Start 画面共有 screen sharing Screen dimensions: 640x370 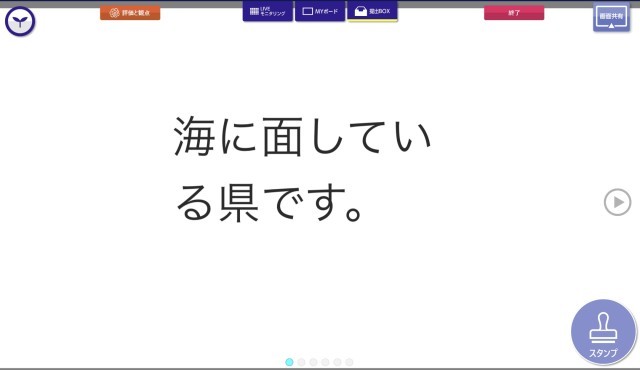tap(611, 17)
